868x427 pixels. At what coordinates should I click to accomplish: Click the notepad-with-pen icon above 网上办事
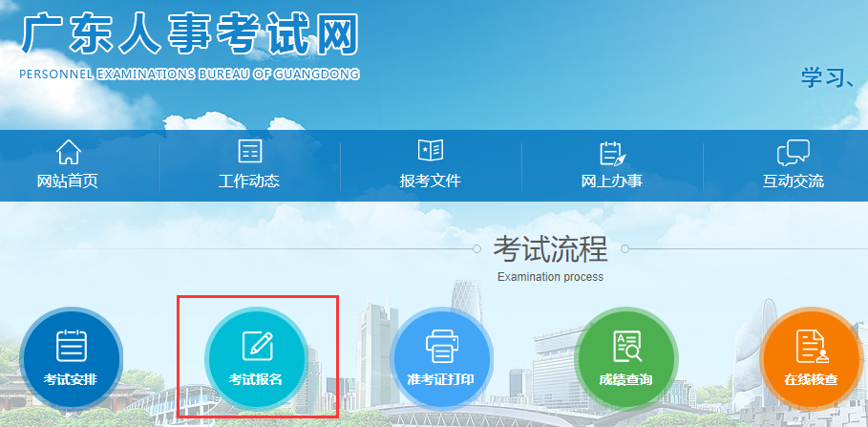pos(611,153)
